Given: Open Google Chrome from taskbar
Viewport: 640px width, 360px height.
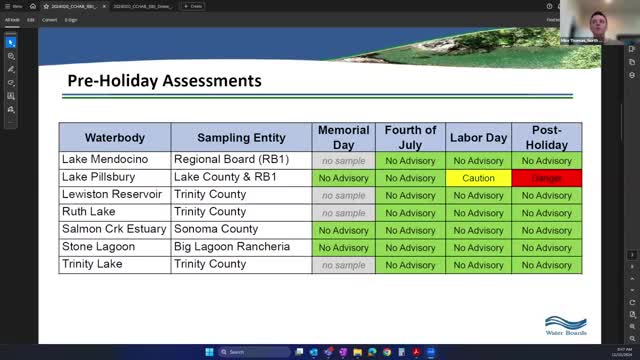Looking at the screenshot, I should coord(387,352).
